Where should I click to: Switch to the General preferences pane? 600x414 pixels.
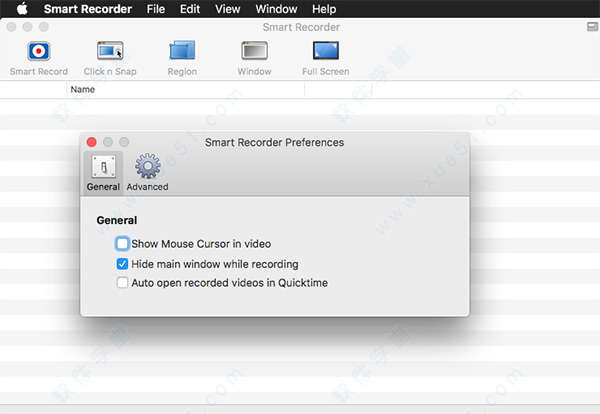point(103,172)
